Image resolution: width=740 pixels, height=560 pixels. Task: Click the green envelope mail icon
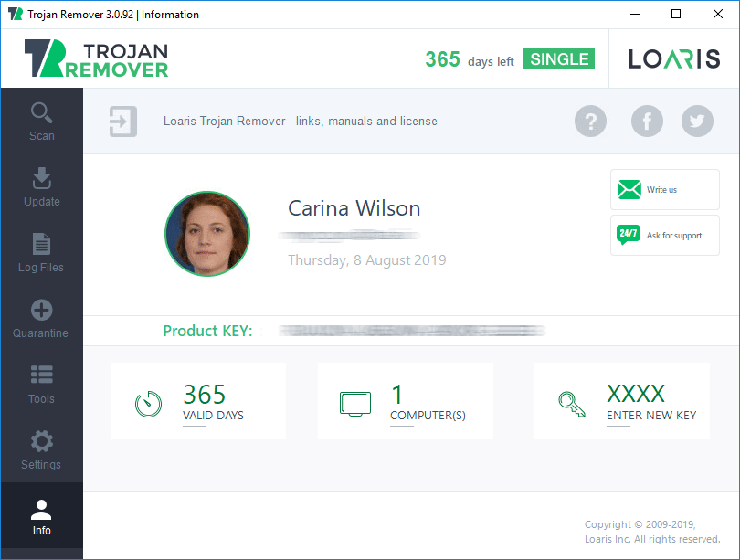pyautogui.click(x=629, y=190)
